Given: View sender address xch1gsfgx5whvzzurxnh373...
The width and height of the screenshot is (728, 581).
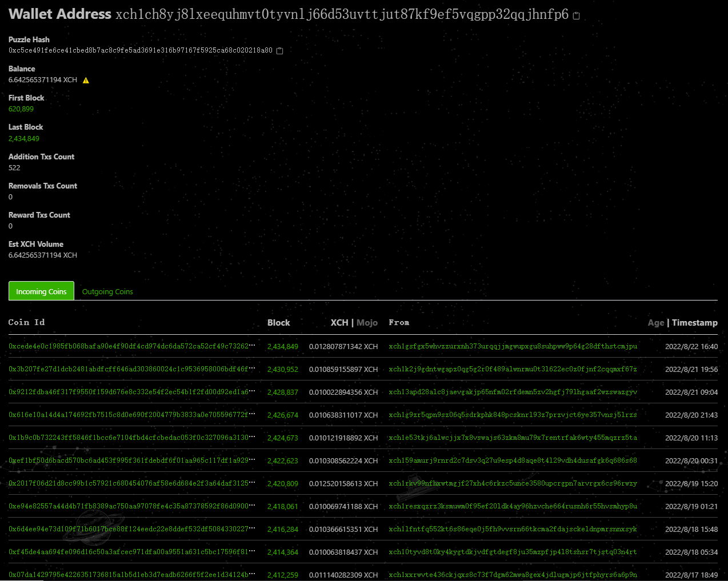Looking at the screenshot, I should [x=514, y=346].
